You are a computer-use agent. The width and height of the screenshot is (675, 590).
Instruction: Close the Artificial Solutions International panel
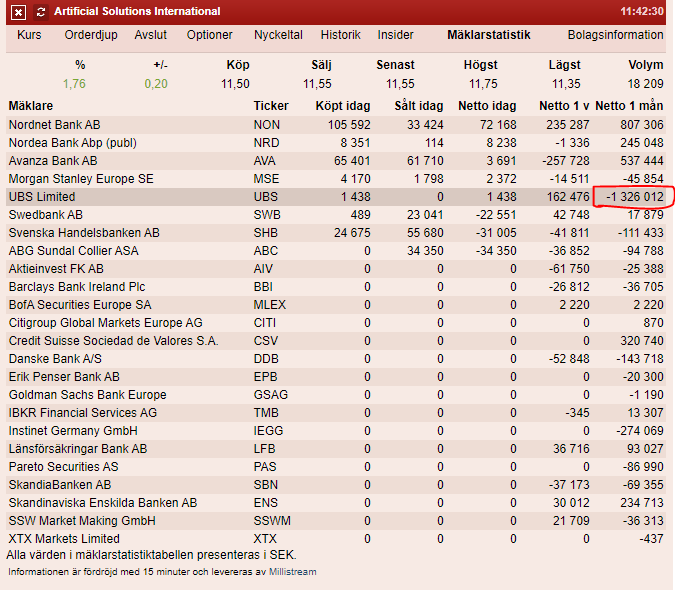click(x=18, y=12)
